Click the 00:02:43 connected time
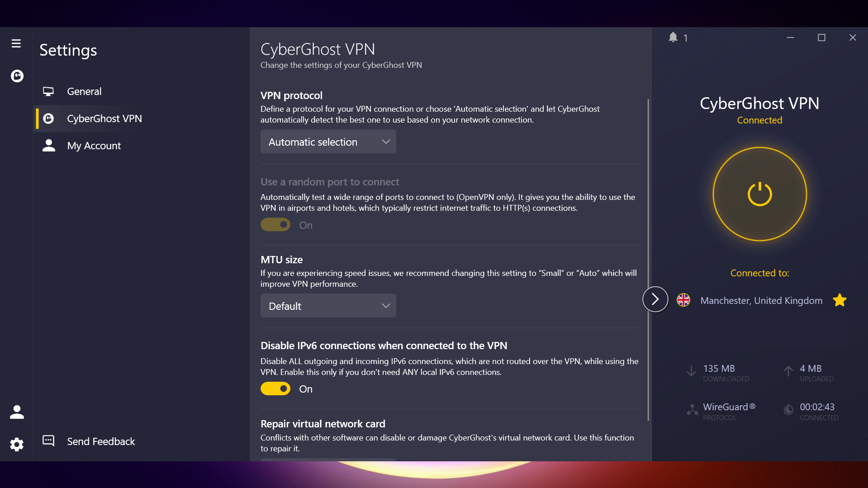This screenshot has width=868, height=488. coord(817,407)
